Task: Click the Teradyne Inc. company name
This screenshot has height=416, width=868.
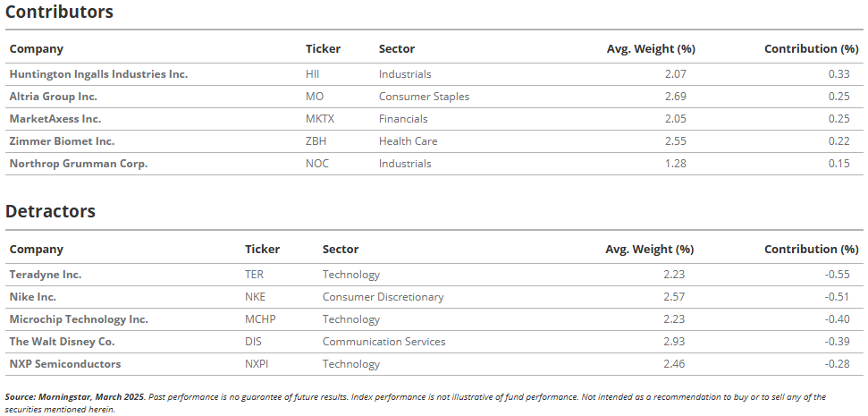Action: pyautogui.click(x=46, y=275)
